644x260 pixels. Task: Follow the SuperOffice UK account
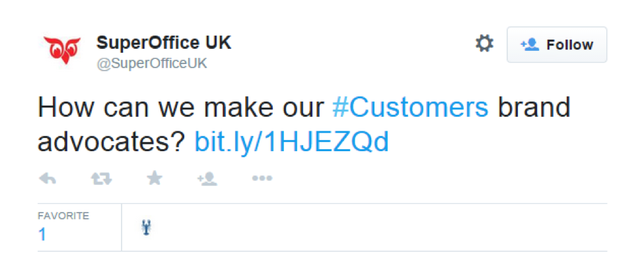point(557,45)
